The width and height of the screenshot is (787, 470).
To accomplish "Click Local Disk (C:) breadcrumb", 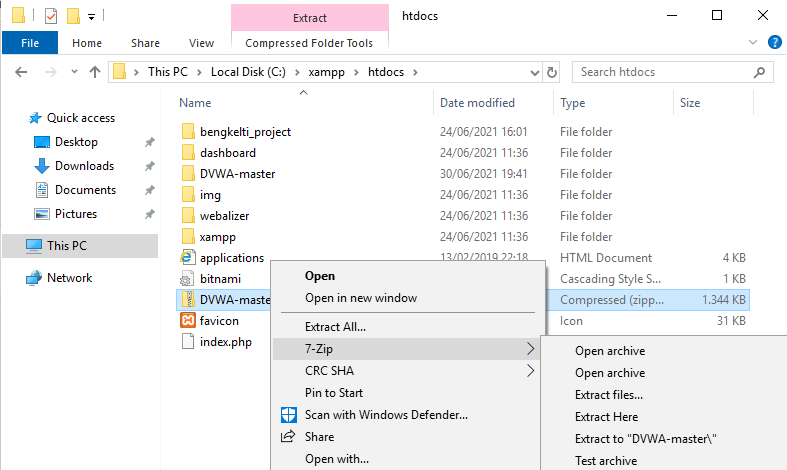I will pos(248,72).
